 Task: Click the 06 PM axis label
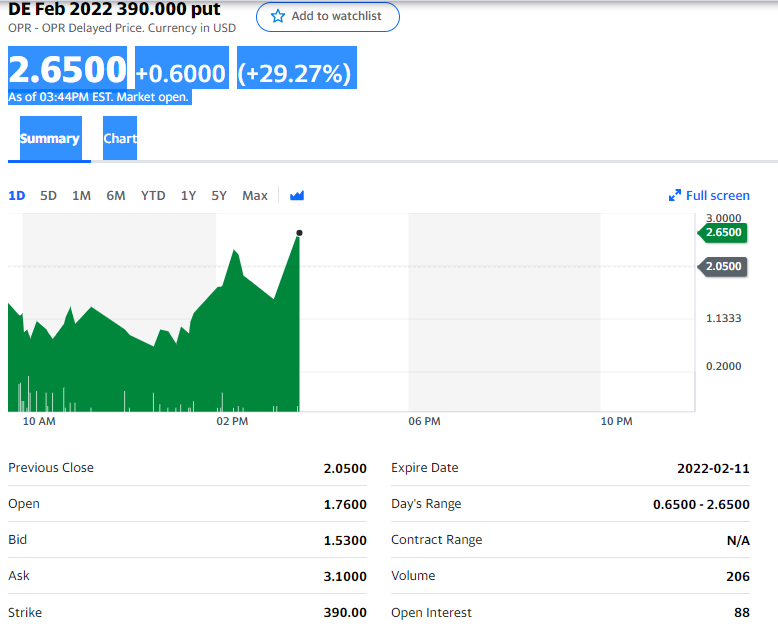click(x=424, y=422)
